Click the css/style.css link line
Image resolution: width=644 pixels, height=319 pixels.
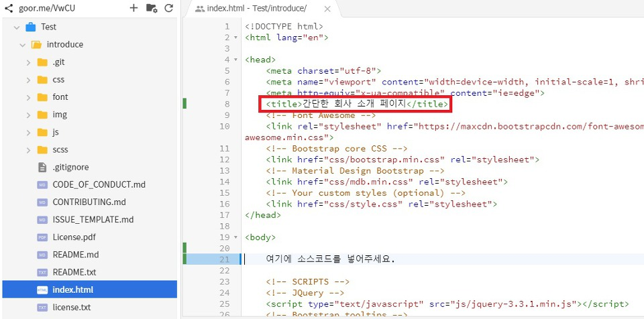(x=382, y=204)
